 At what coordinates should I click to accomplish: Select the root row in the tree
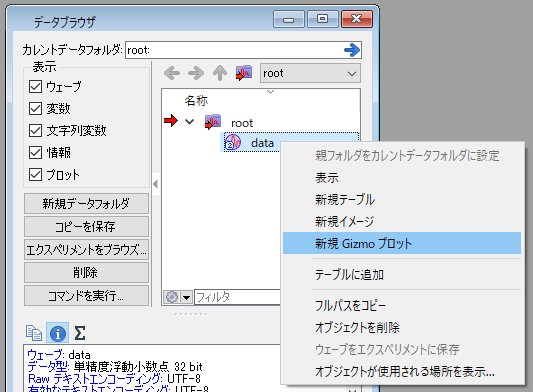[x=261, y=122]
